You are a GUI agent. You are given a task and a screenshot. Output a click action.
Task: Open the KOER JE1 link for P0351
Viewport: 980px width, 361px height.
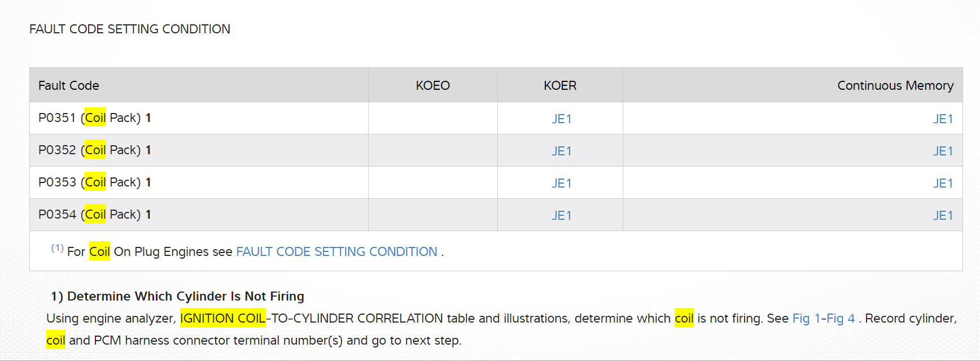point(561,119)
